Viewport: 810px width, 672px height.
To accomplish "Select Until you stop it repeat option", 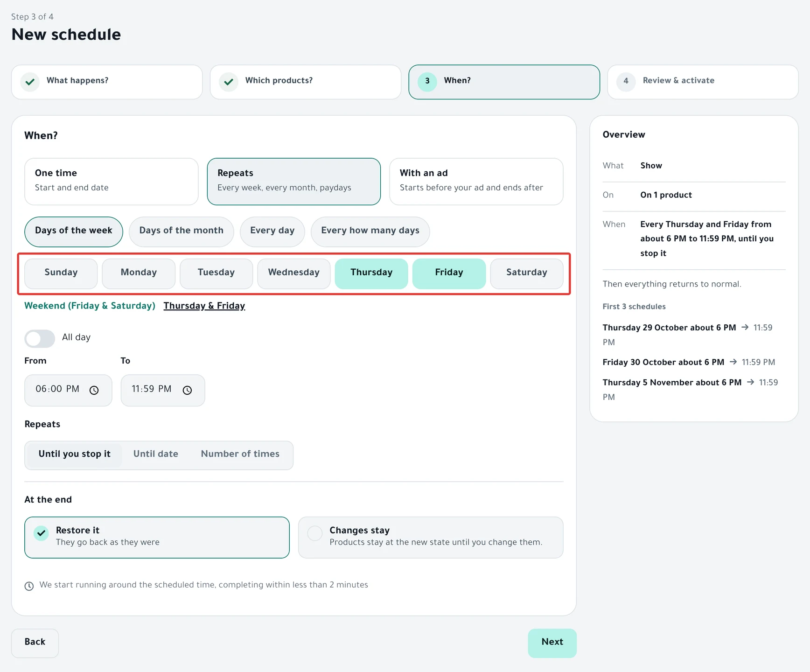I will click(75, 455).
